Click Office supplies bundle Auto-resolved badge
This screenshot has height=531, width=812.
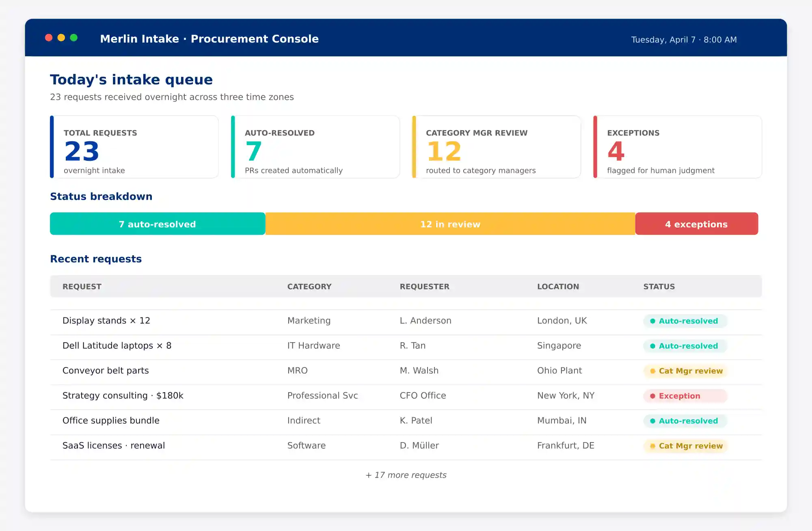pyautogui.click(x=685, y=421)
